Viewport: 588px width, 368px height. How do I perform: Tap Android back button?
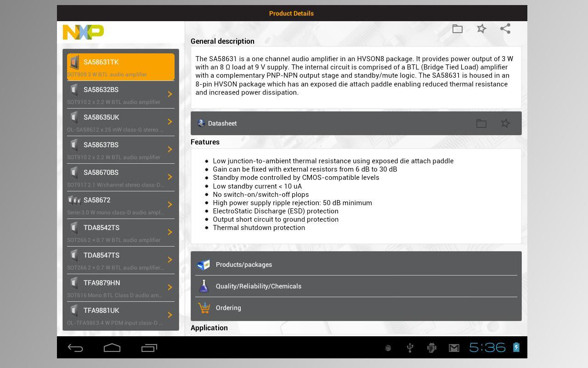click(75, 348)
